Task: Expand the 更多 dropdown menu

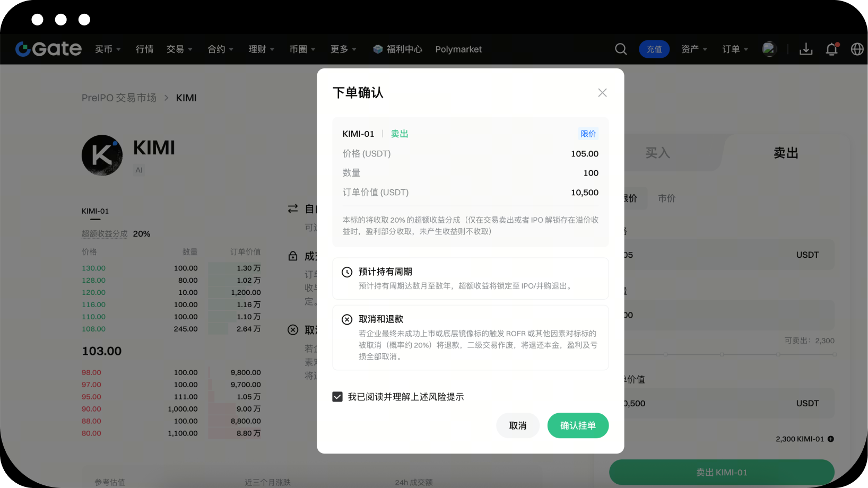Action: 343,49
